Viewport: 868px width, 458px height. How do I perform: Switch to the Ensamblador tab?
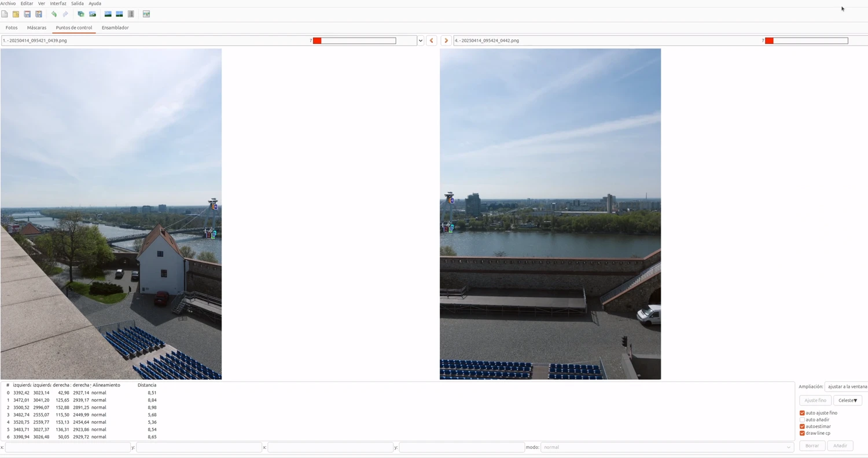115,28
